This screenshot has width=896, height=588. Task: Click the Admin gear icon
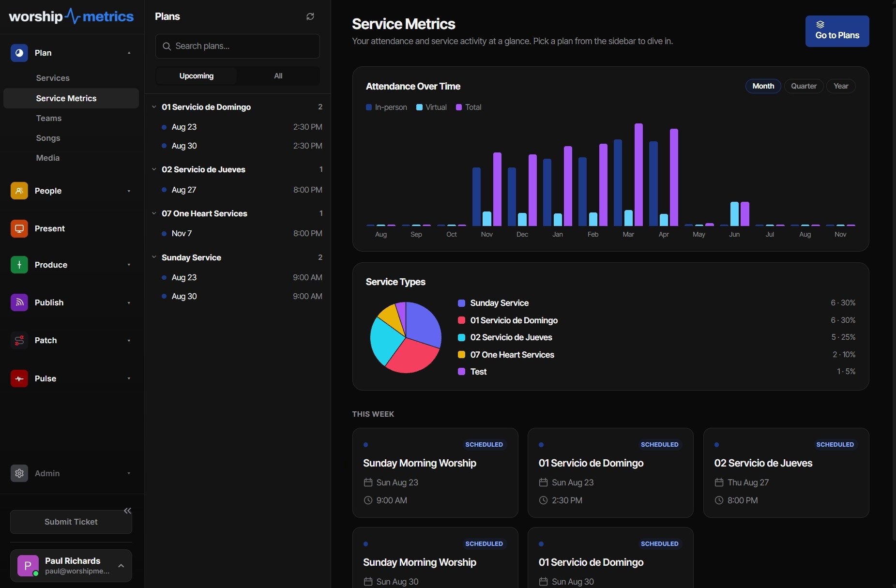(19, 473)
